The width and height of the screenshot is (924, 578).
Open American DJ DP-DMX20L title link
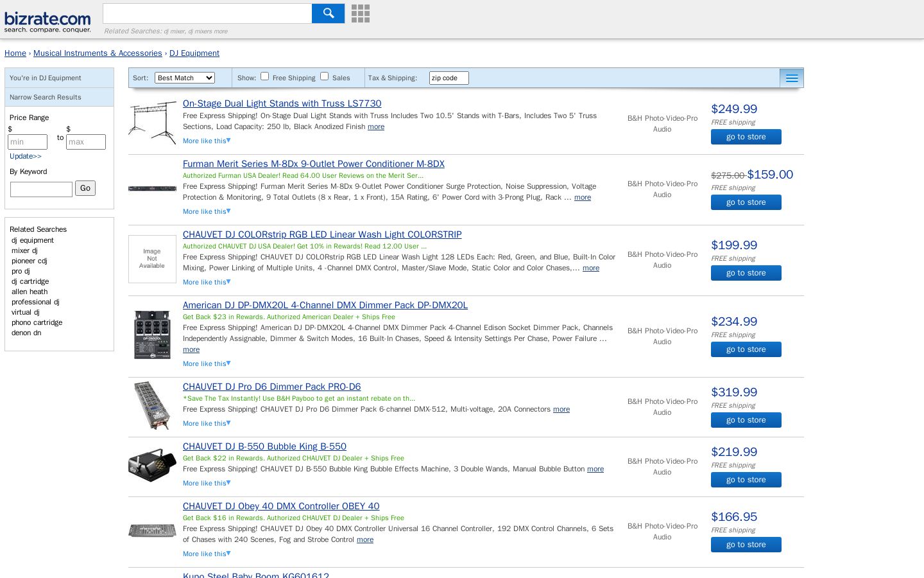point(325,305)
